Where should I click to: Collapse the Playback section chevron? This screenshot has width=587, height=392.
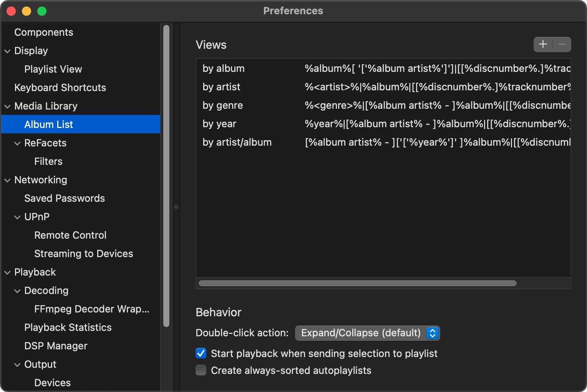[x=7, y=272]
